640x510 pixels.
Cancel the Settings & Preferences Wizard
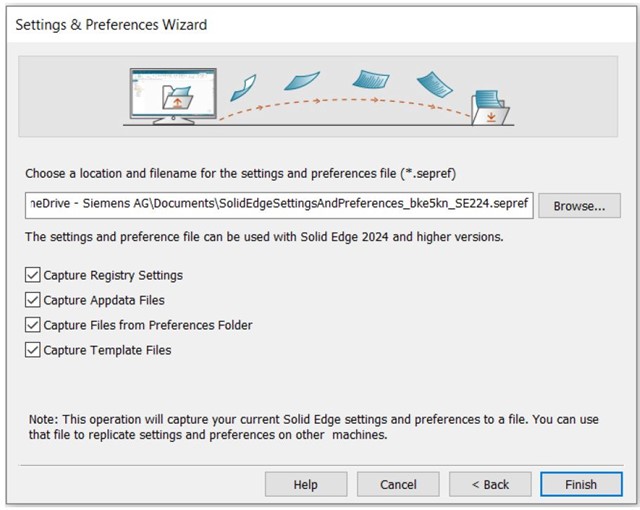398,484
